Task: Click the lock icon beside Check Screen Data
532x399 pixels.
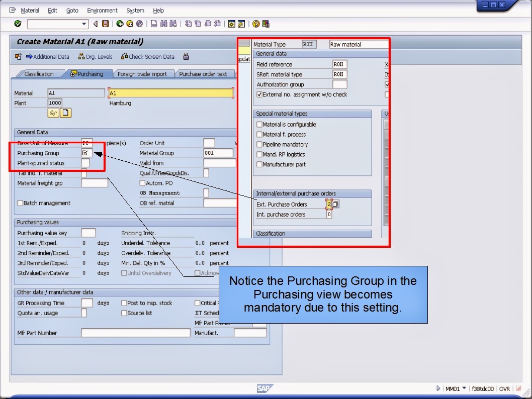Action: (x=186, y=56)
